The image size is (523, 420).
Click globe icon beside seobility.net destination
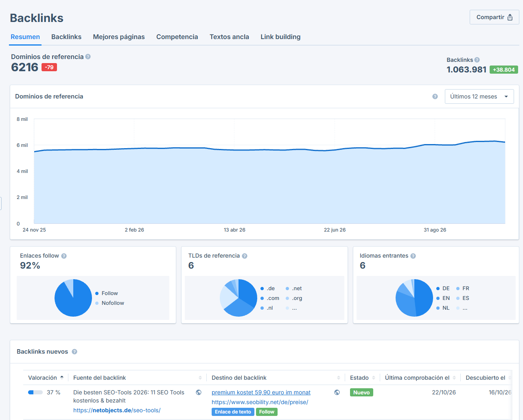337,392
